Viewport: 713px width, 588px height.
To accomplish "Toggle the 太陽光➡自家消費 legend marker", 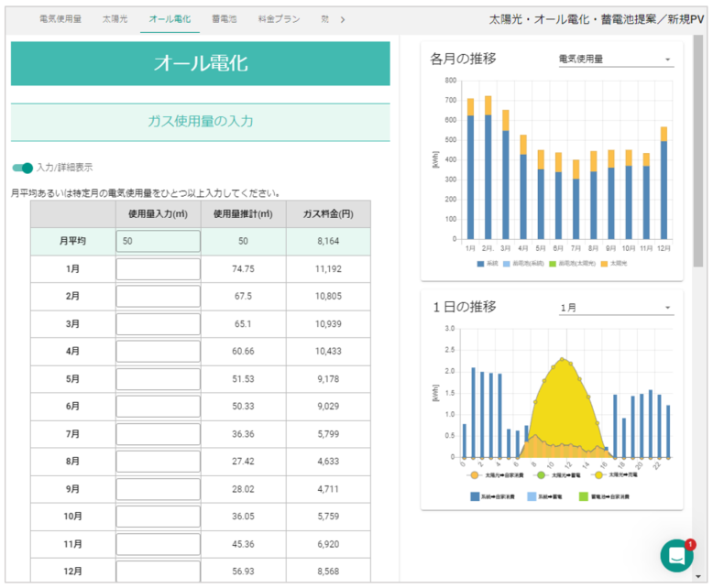I will (475, 475).
